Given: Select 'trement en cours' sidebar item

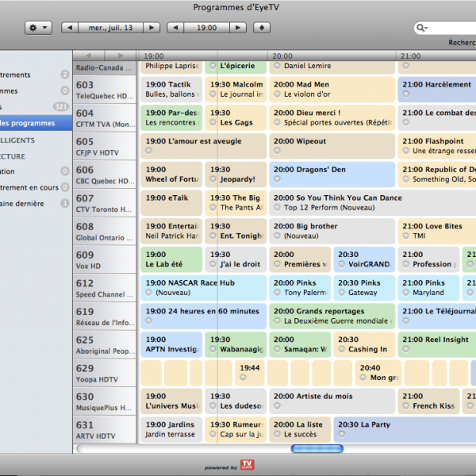Looking at the screenshot, I should (x=30, y=187).
